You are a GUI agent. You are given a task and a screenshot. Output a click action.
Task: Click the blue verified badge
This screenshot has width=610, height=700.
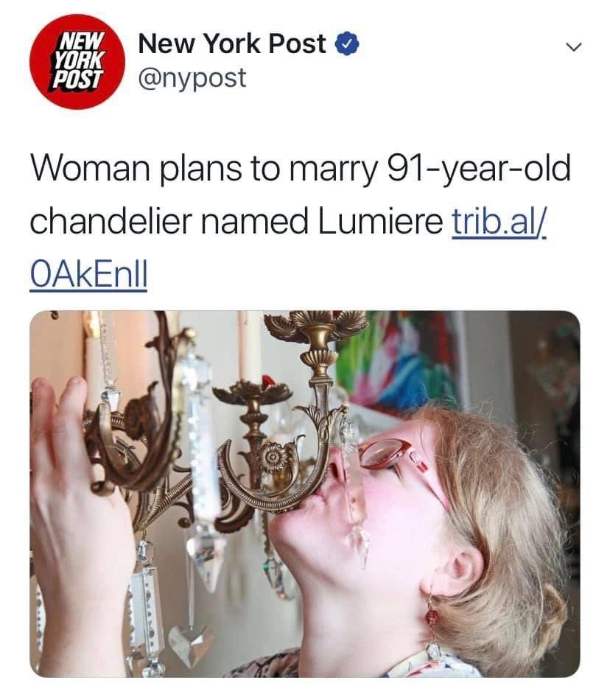point(347,44)
